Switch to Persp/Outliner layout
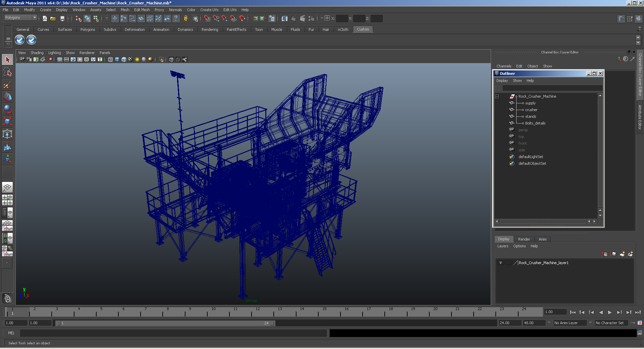Screen dimensions: 644x349 click(x=7, y=212)
